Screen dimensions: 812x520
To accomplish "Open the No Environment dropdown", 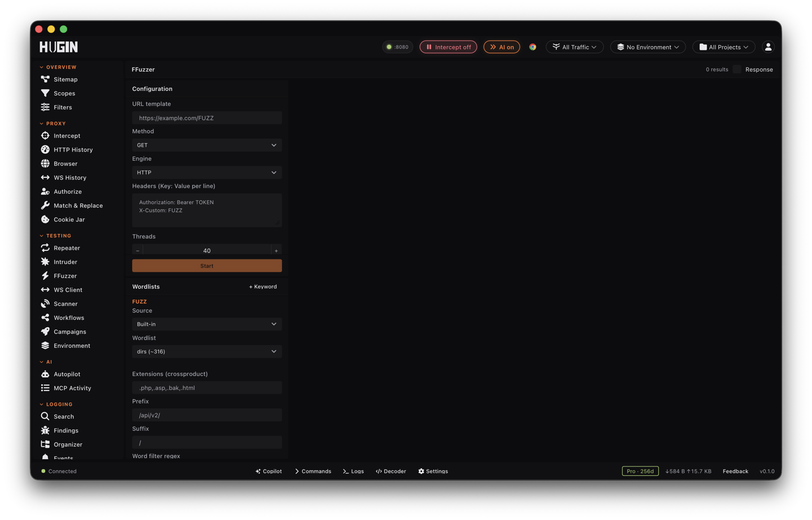I will point(648,47).
